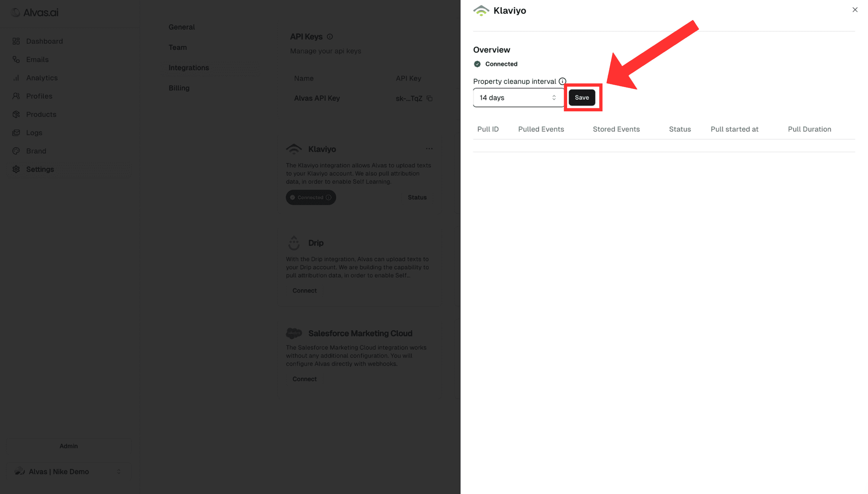Click the Alvas API Key name cell
868x494 pixels.
coord(317,98)
